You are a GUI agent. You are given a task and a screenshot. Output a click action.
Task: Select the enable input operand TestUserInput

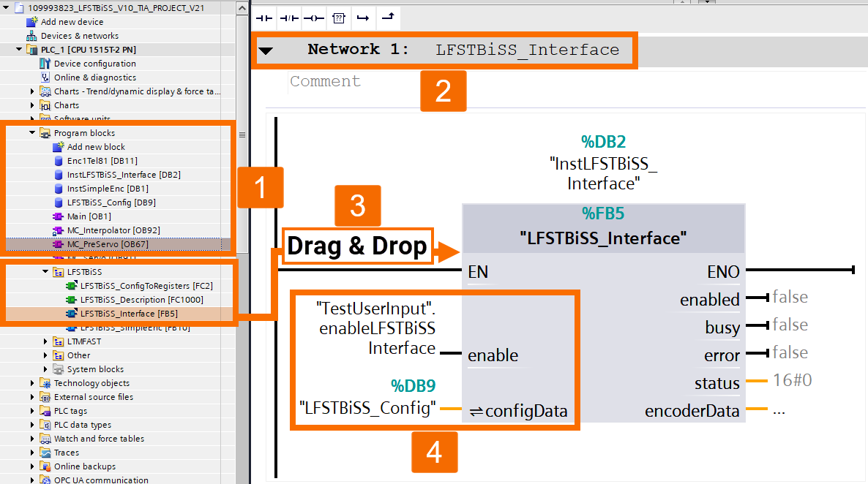(376, 328)
